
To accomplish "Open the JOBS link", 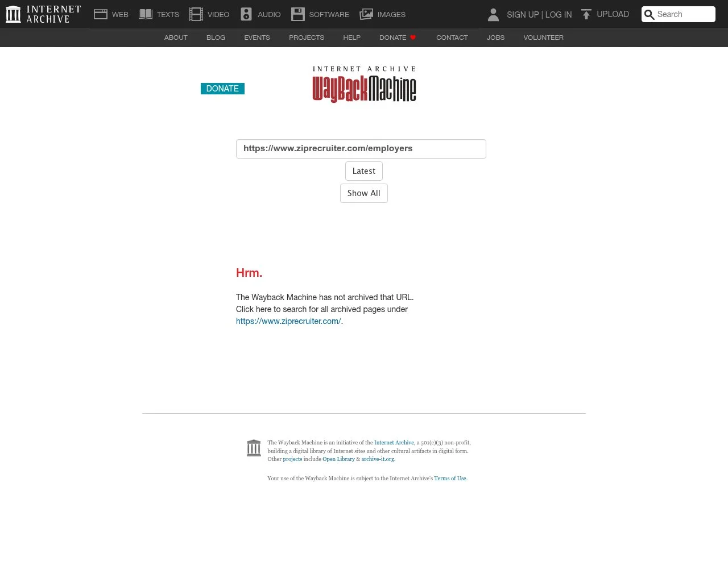I will 495,38.
